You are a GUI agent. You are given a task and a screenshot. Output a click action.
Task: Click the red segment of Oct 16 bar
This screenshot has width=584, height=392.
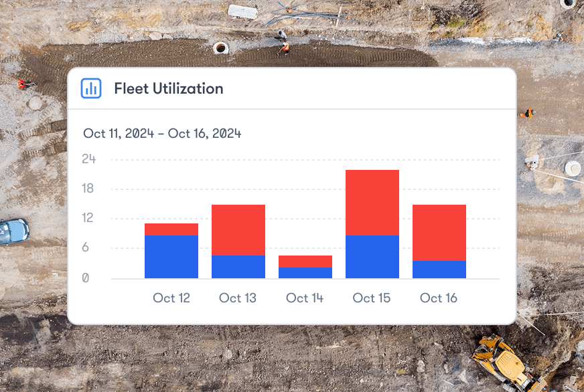tap(439, 233)
